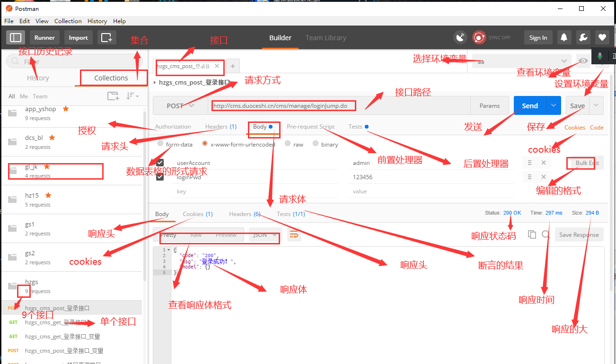Switch the response view to Raw
The image size is (616, 364).
pos(196,235)
